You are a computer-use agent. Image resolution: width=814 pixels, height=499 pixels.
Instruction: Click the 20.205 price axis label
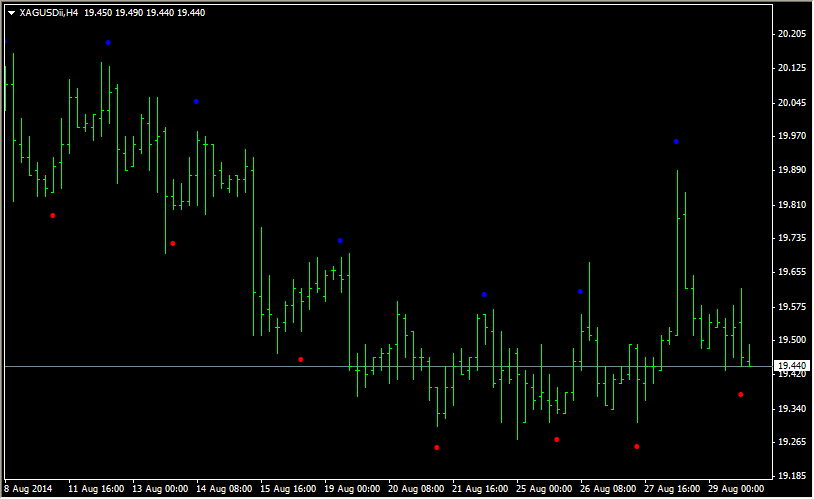pos(792,34)
